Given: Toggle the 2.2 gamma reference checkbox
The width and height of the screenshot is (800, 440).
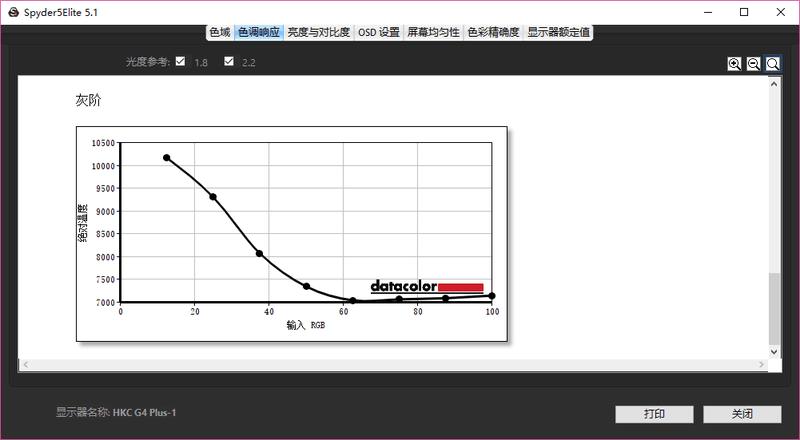Looking at the screenshot, I should (x=229, y=61).
